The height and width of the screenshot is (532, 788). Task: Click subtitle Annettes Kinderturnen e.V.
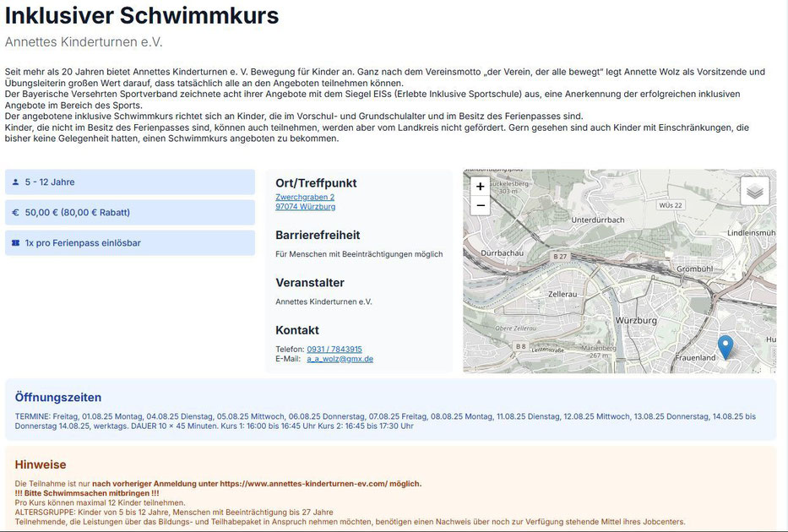tap(84, 42)
